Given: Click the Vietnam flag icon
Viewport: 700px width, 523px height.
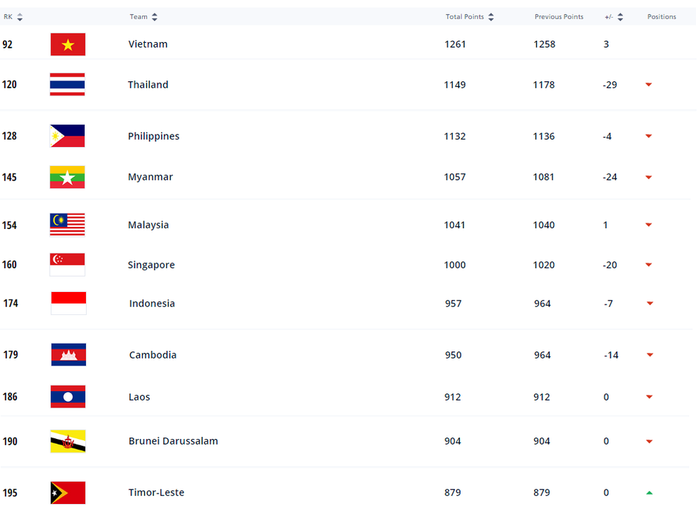Looking at the screenshot, I should (68, 44).
